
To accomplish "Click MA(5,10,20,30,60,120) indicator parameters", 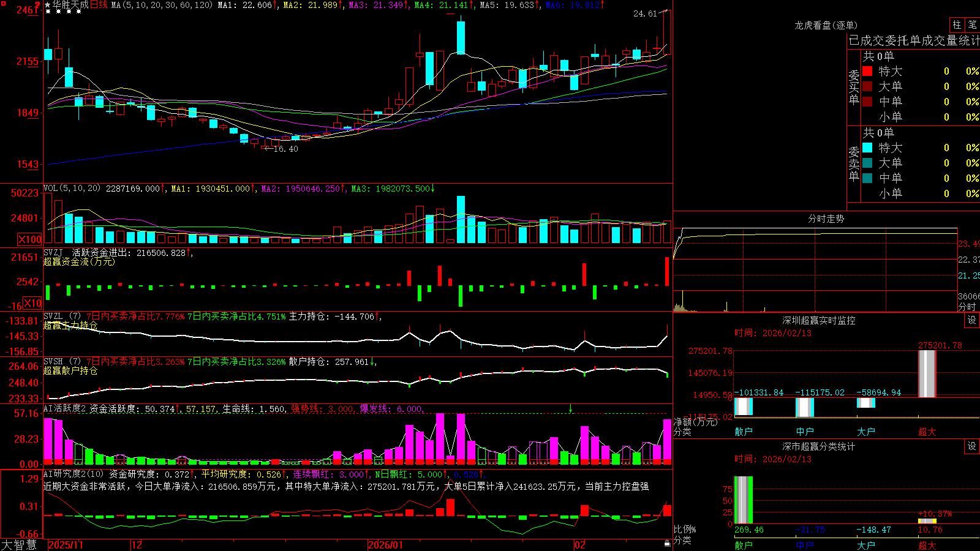I will point(162,5).
